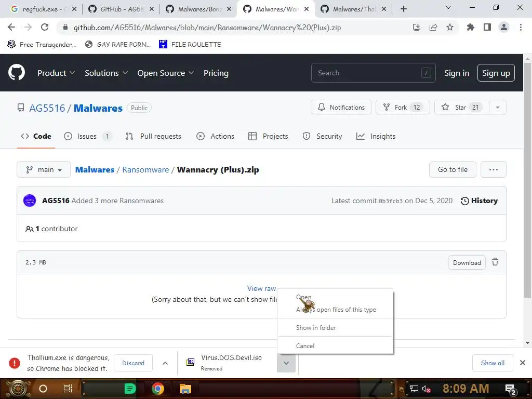Fork the Malwares repository
532x399 pixels.
coord(403,107)
